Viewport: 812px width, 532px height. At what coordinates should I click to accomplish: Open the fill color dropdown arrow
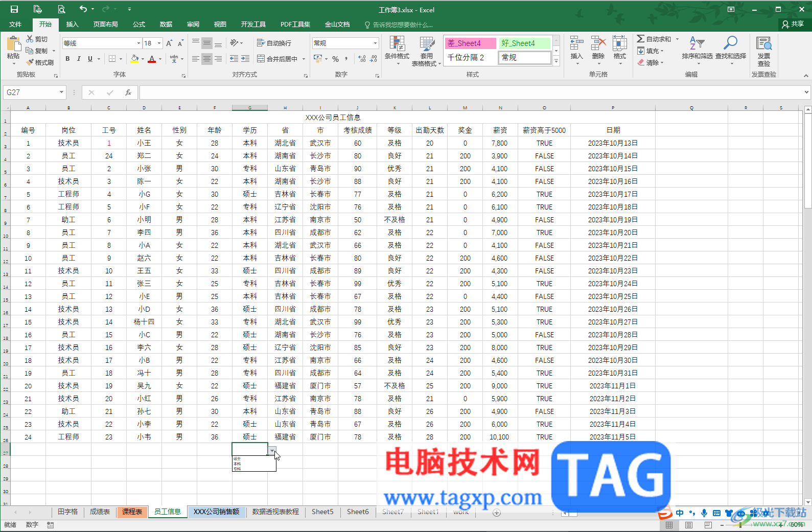pyautogui.click(x=143, y=59)
